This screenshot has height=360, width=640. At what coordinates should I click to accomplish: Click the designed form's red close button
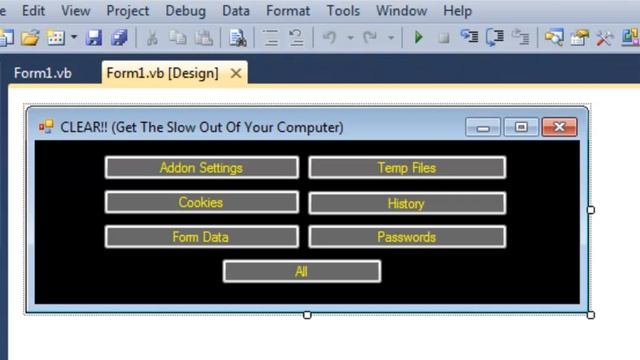559,127
